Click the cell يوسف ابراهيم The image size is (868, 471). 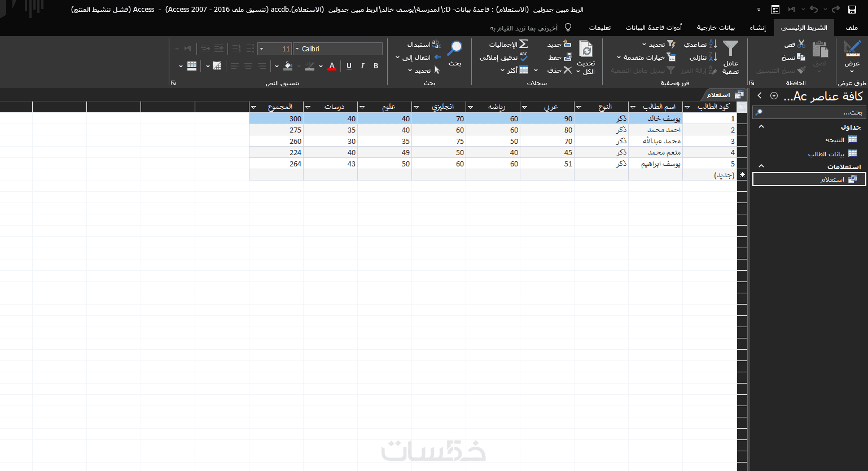[656, 164]
